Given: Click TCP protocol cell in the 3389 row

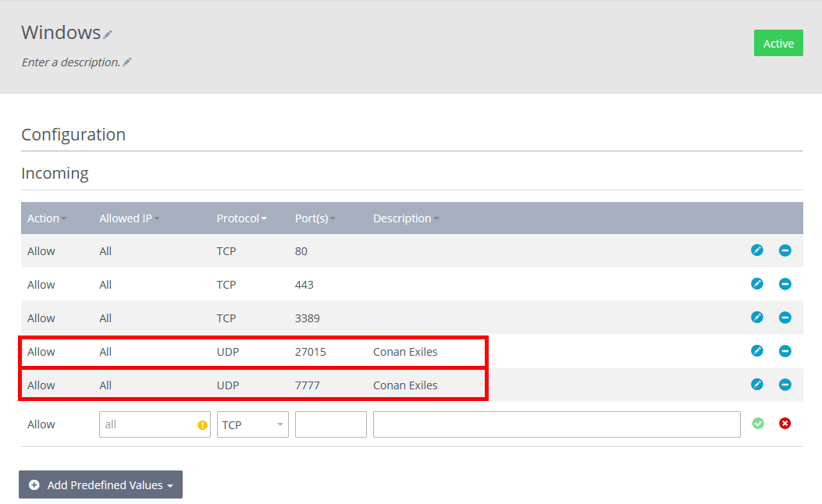Looking at the screenshot, I should coord(226,318).
